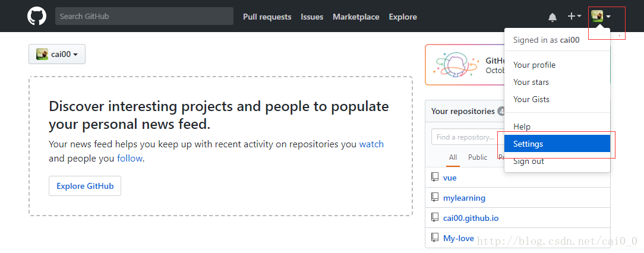
Task: Open the Issues page
Action: [x=312, y=17]
